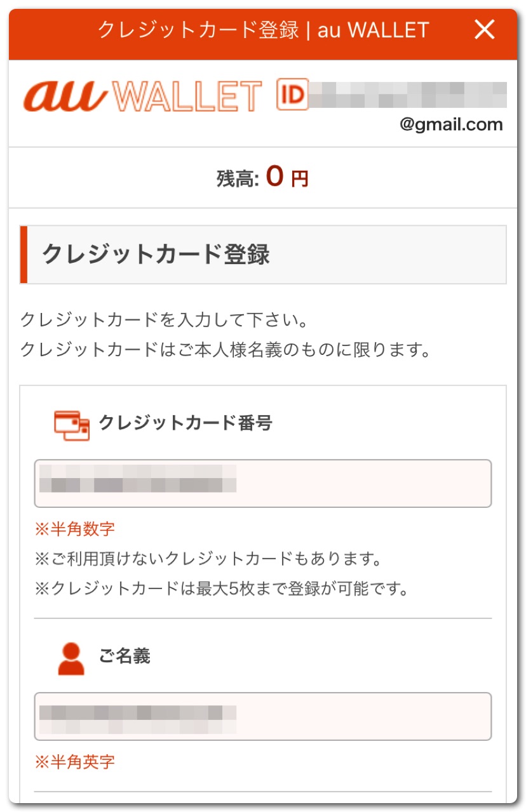526x812 pixels.
Task: Click the note about unusable credit cards
Action: pos(207,559)
